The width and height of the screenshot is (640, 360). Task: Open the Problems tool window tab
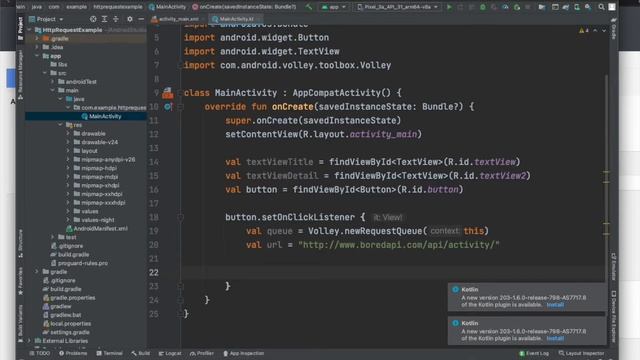point(73,353)
